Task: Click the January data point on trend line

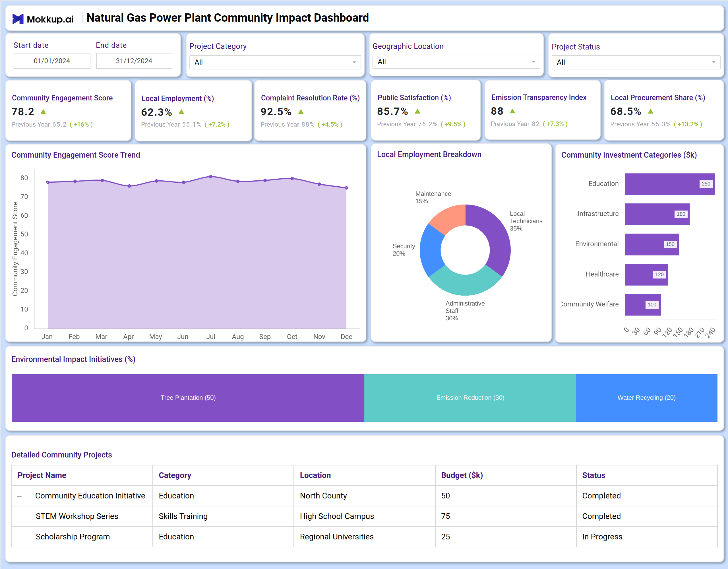Action: tap(48, 182)
